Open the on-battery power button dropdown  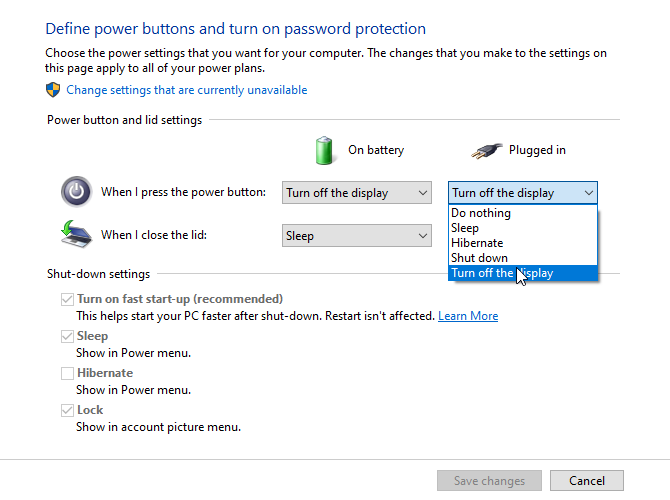coord(356,193)
